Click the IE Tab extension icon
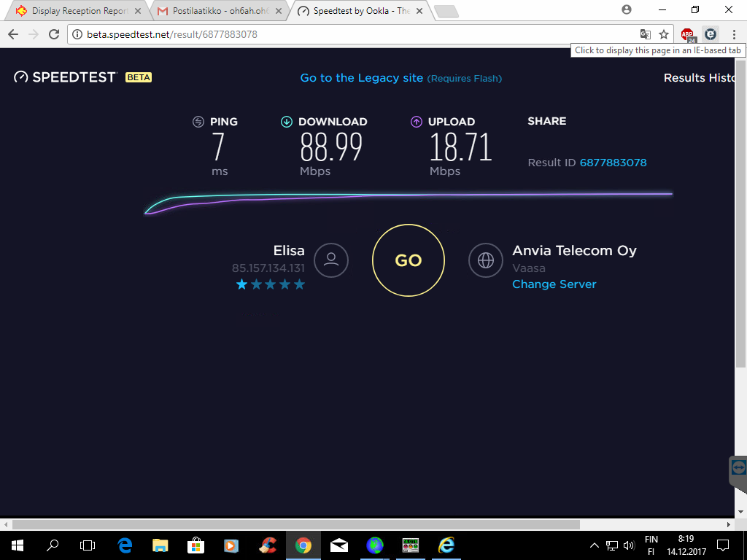The height and width of the screenshot is (560, 747). 711,34
